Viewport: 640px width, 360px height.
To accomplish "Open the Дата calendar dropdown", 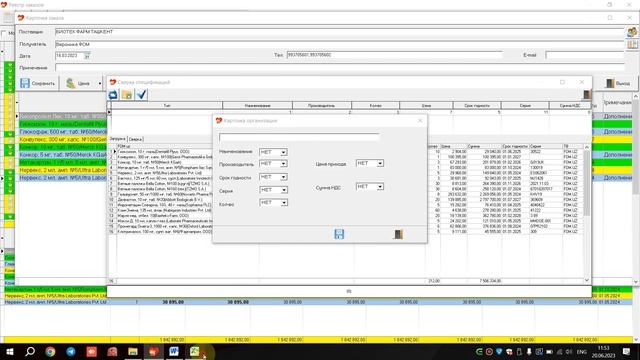I will coord(87,56).
